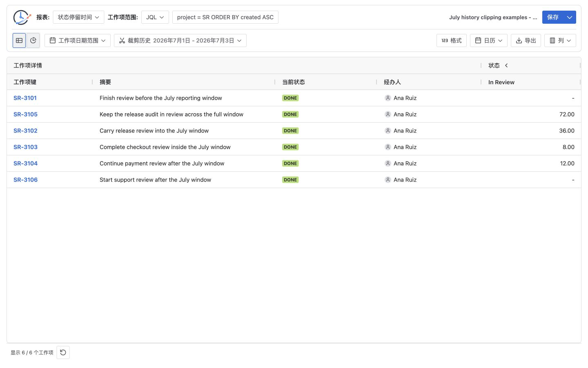The width and height of the screenshot is (588, 368).
Task: Select the 12.00 In Review value
Action: coord(567,164)
